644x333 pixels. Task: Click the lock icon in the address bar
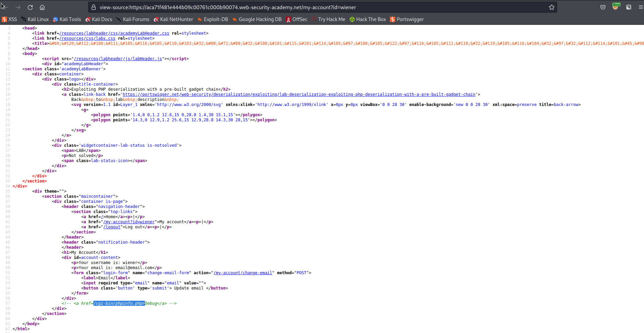click(x=94, y=7)
